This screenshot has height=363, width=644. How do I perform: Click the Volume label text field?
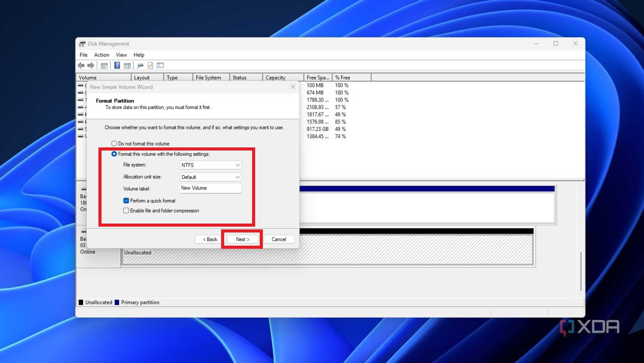coord(210,188)
